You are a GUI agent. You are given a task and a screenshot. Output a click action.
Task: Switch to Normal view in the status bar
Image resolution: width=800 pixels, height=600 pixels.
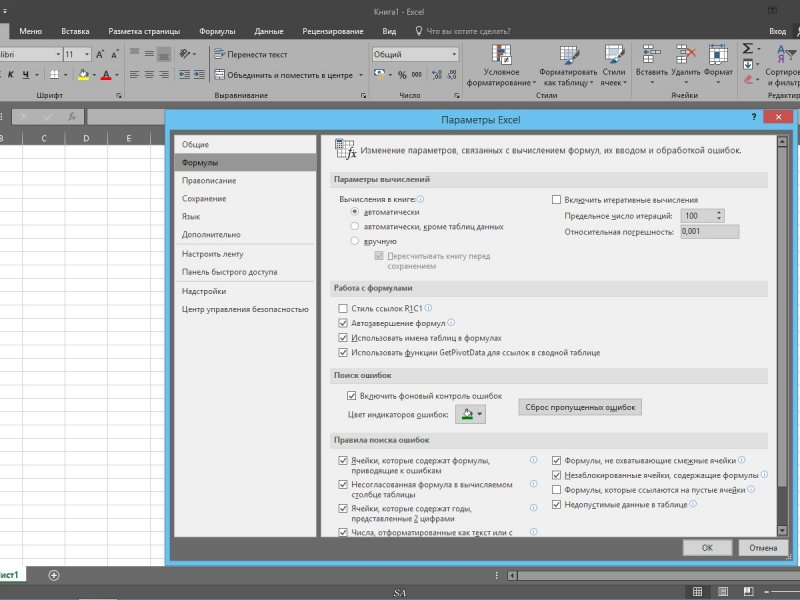tap(697, 591)
